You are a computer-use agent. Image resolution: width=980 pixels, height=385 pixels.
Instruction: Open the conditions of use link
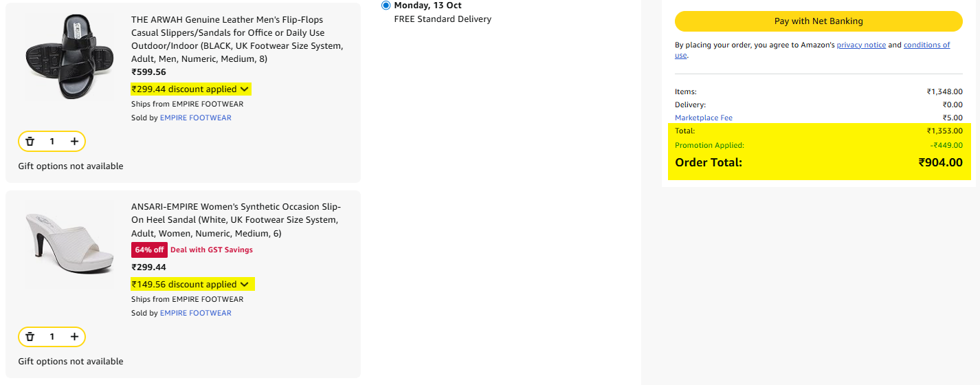pyautogui.click(x=926, y=45)
